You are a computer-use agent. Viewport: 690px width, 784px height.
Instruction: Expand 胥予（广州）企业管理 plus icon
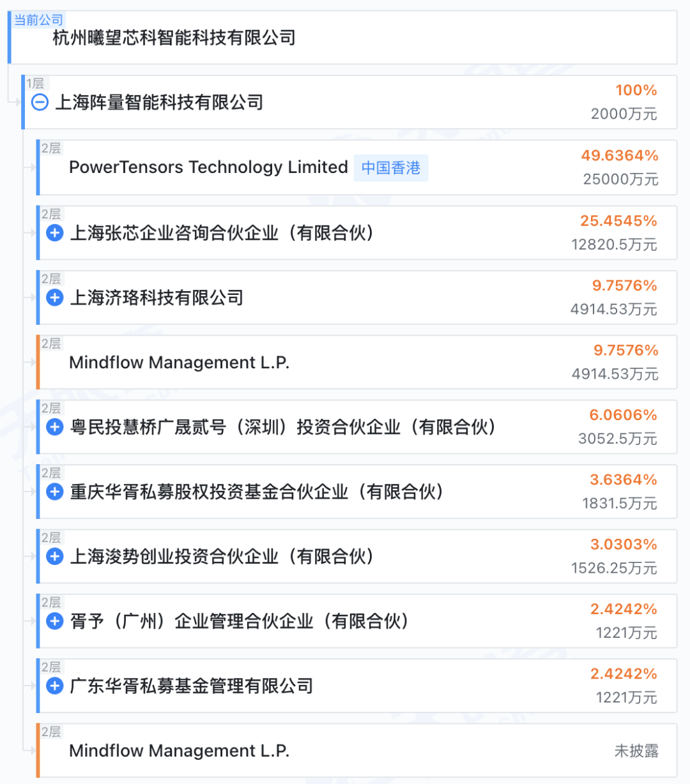coord(55,621)
